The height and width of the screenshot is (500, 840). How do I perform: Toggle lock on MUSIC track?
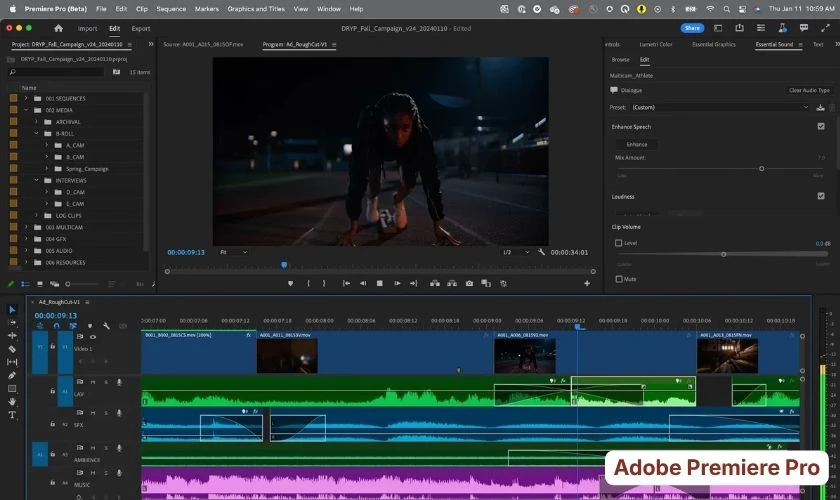[x=52, y=483]
